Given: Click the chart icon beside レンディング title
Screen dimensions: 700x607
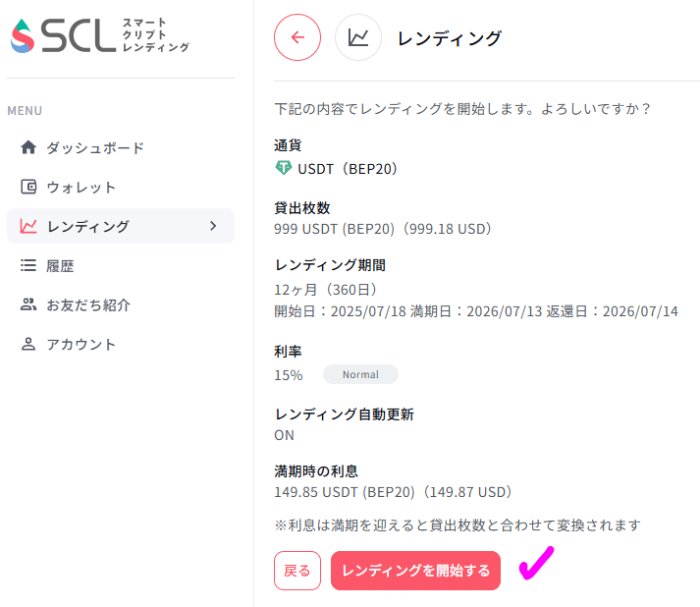Looking at the screenshot, I should coord(358,37).
